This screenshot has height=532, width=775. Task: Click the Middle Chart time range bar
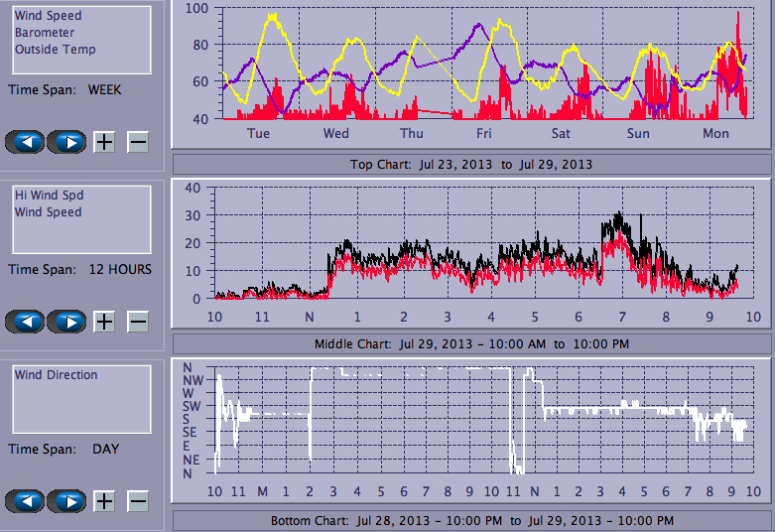(x=471, y=344)
